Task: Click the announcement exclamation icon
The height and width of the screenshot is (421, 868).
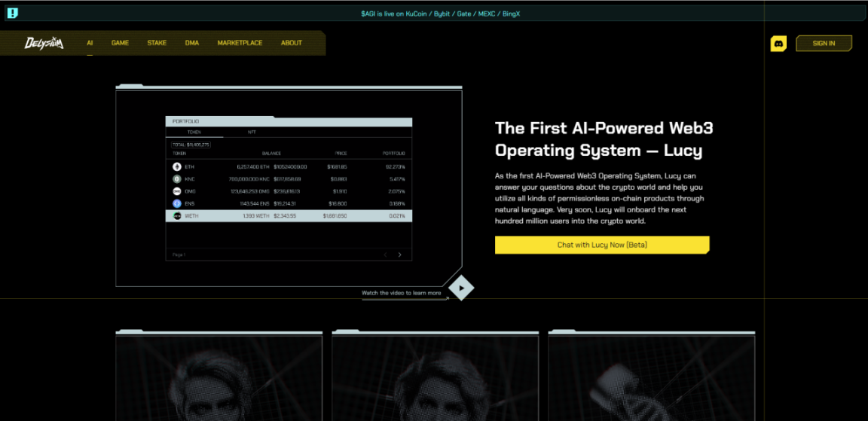Action: point(12,14)
